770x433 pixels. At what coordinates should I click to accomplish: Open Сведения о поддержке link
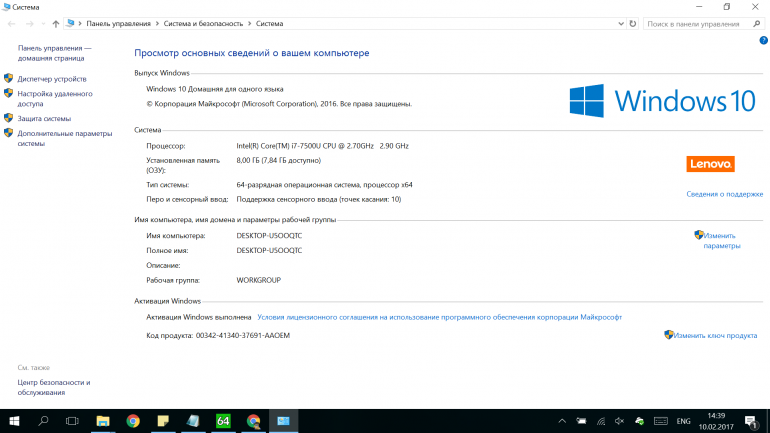coord(725,194)
